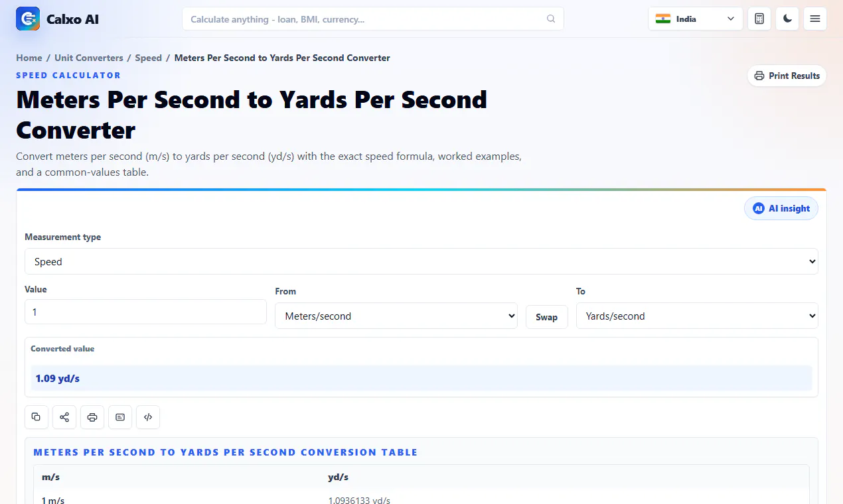This screenshot has width=843, height=504.
Task: Focus the calculator search box
Action: click(373, 19)
